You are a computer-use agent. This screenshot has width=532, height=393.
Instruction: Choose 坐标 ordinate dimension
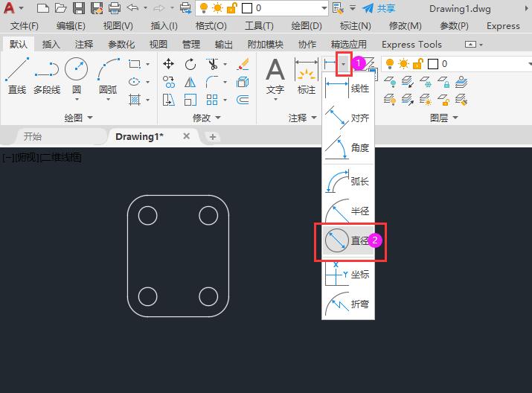tap(348, 274)
